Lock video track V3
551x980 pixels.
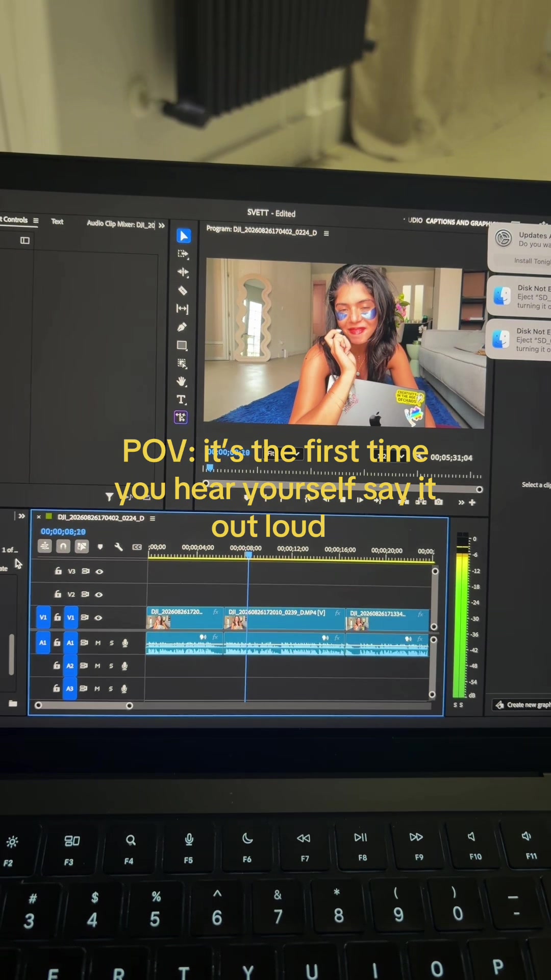point(58,571)
